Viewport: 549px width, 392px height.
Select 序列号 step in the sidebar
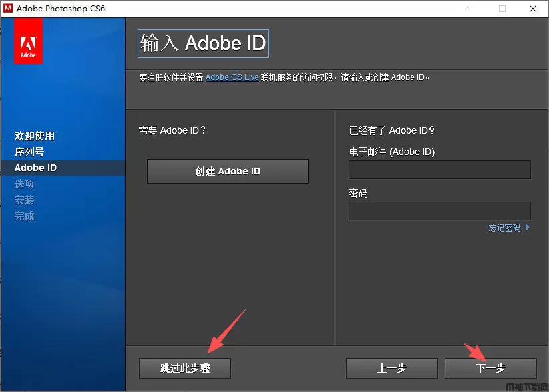point(29,152)
